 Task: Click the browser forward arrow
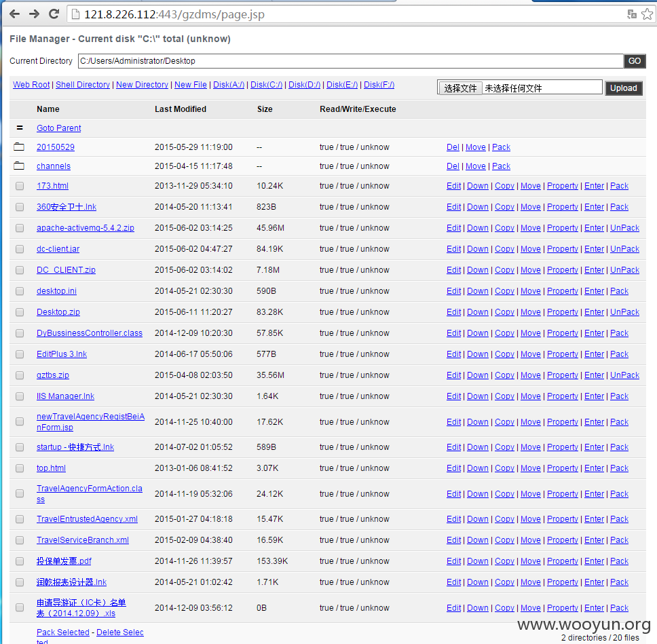click(35, 14)
